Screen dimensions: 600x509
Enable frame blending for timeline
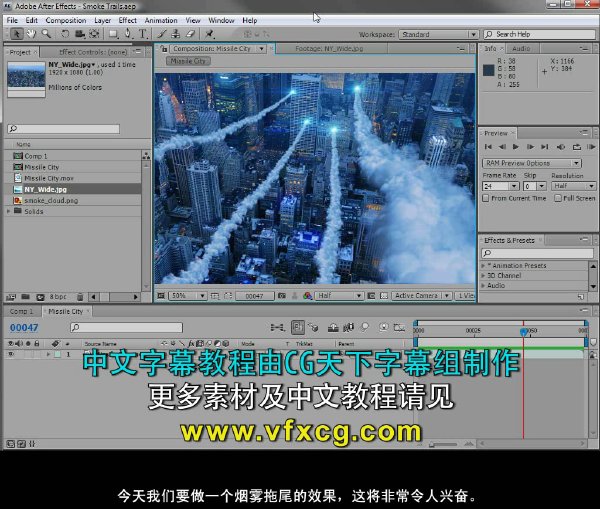click(x=348, y=327)
